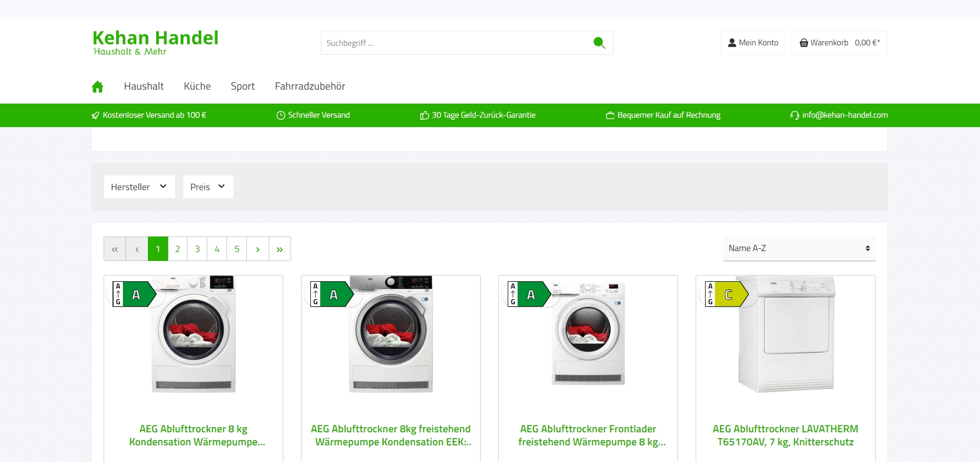Viewport: 980px width, 462px height.
Task: Click the Warenkorb basket icon
Action: tap(804, 43)
